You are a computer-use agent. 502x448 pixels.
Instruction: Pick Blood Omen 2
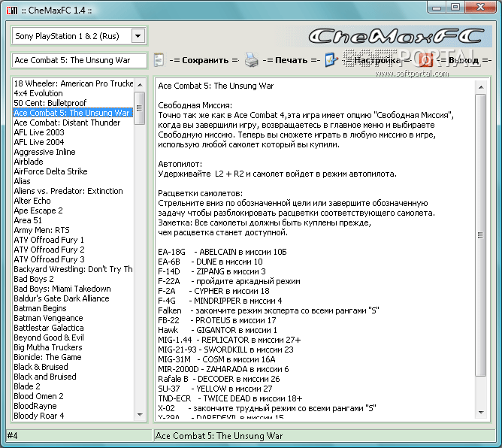(73, 396)
